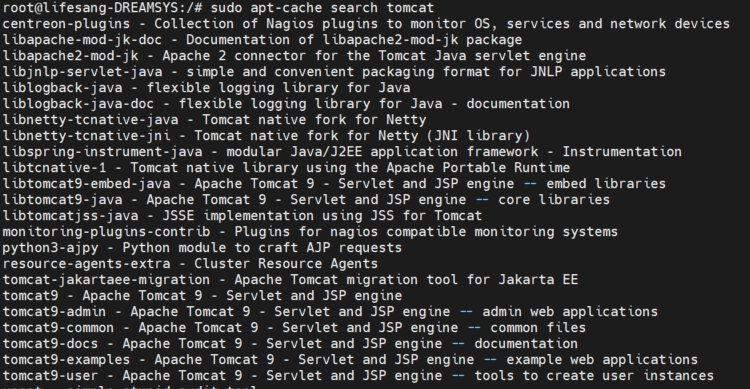Click the 'libjnlp-servlet-java' package name
The image size is (750, 389).
[82, 72]
